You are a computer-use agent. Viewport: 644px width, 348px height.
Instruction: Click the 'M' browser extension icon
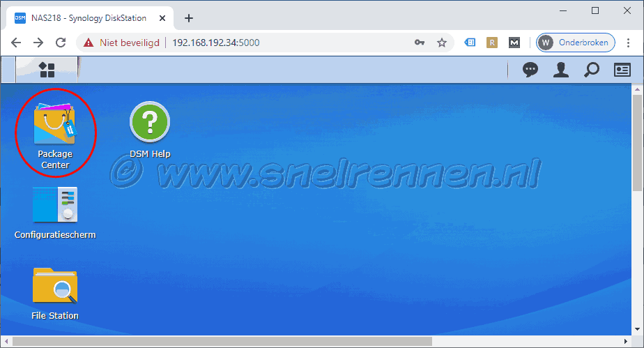tap(514, 43)
